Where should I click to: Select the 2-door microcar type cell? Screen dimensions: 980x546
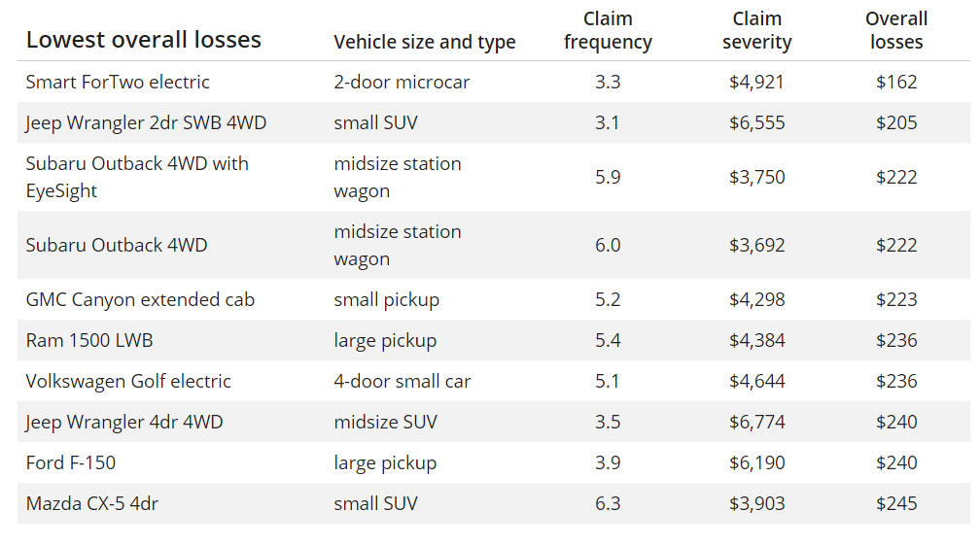[402, 82]
